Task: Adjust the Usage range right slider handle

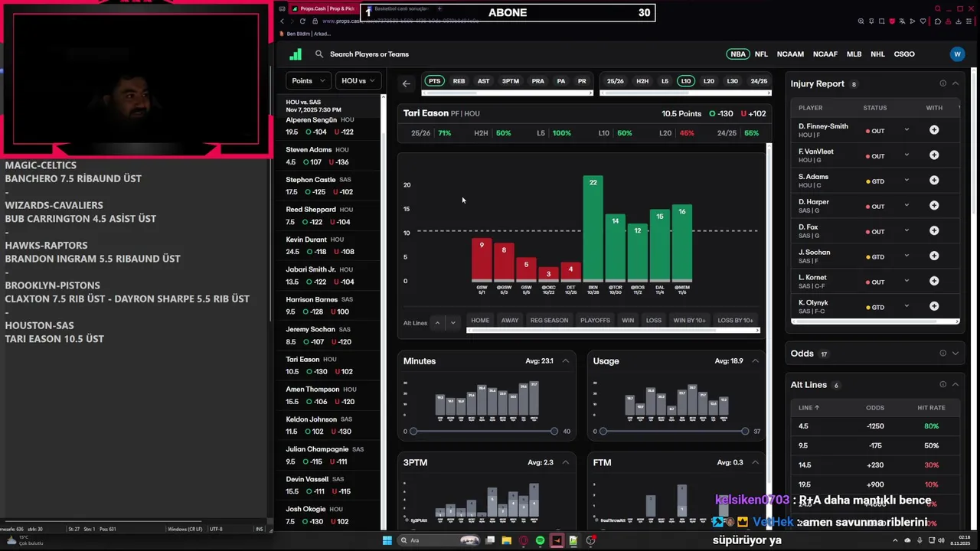Action: pos(744,432)
